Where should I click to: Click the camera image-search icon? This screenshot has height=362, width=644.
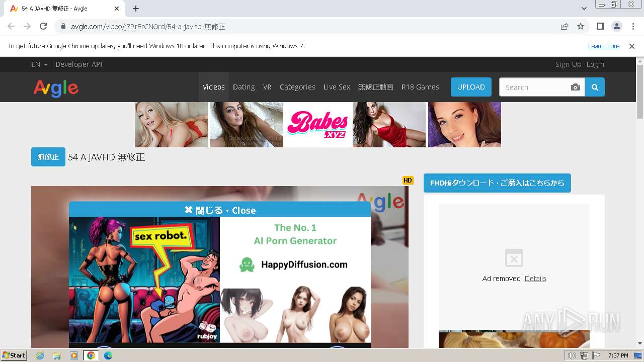(x=576, y=87)
